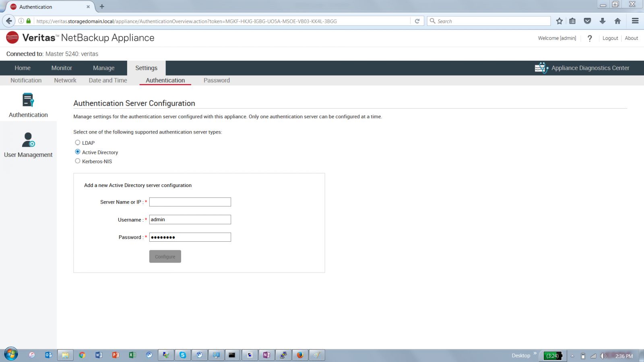Image resolution: width=644 pixels, height=362 pixels.
Task: Expand the Desktop toolbar chevron
Action: click(535, 354)
